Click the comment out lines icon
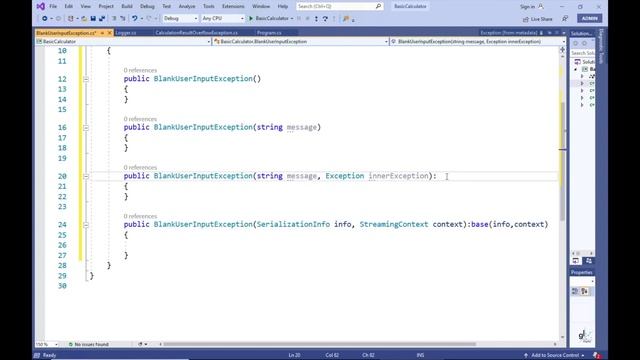The width and height of the screenshot is (640, 360). pos(114,18)
